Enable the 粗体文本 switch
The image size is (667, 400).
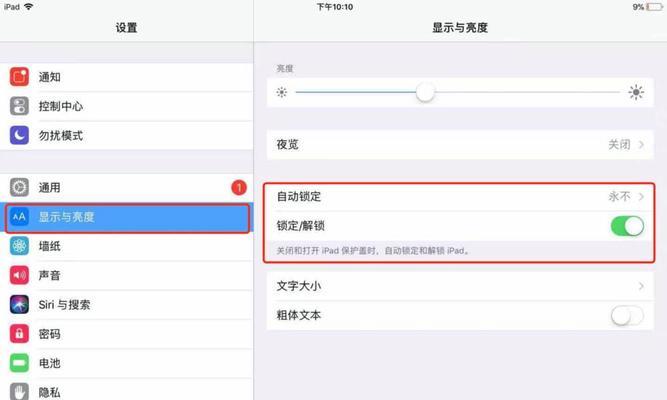click(x=627, y=315)
